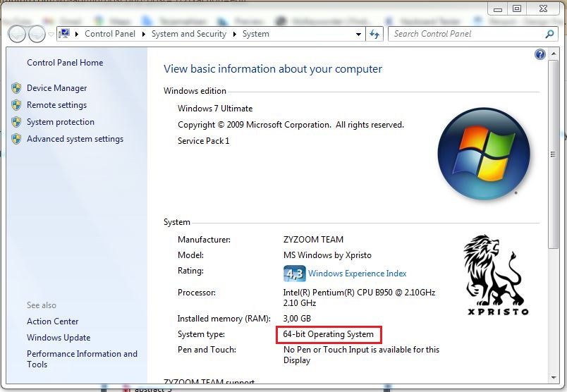Expand the arrow after Control Panel breadcrumb
The height and width of the screenshot is (392, 567).
click(x=144, y=34)
